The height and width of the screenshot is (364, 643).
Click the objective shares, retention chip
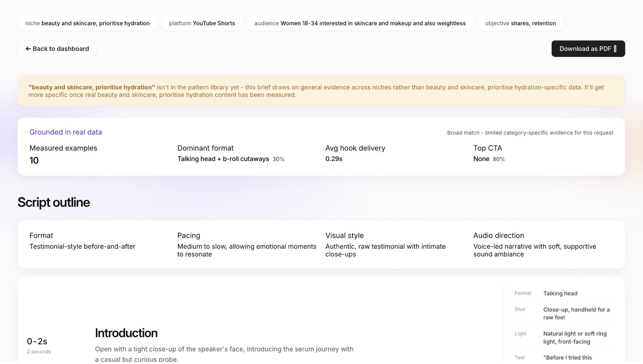[x=520, y=23]
